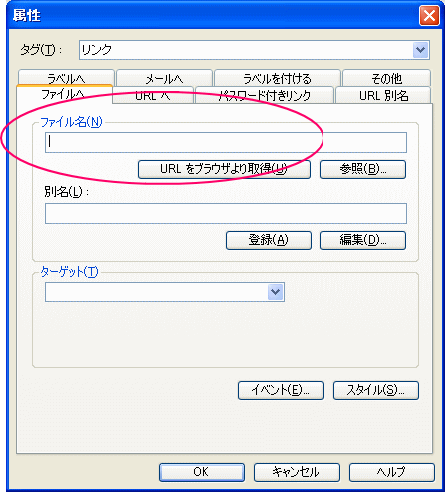Screen dimensions: 445x492
Task: Open the その他 tab
Action: click(x=387, y=78)
